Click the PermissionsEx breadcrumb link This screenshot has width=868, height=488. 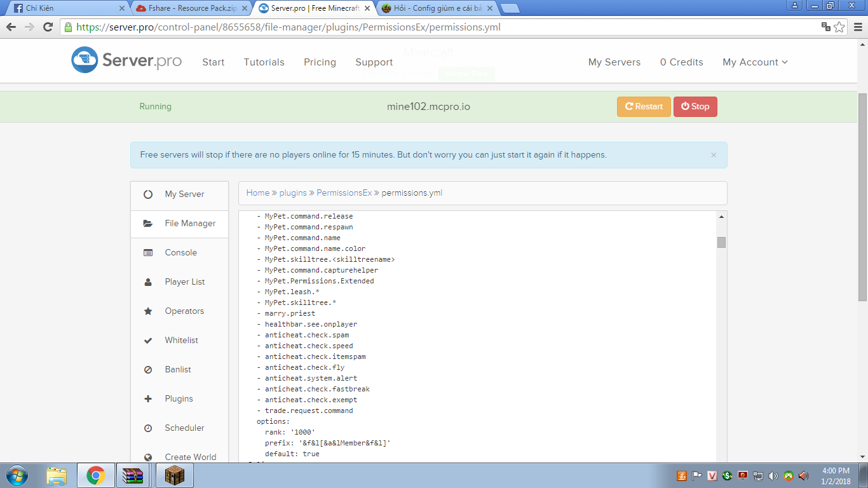(x=344, y=193)
